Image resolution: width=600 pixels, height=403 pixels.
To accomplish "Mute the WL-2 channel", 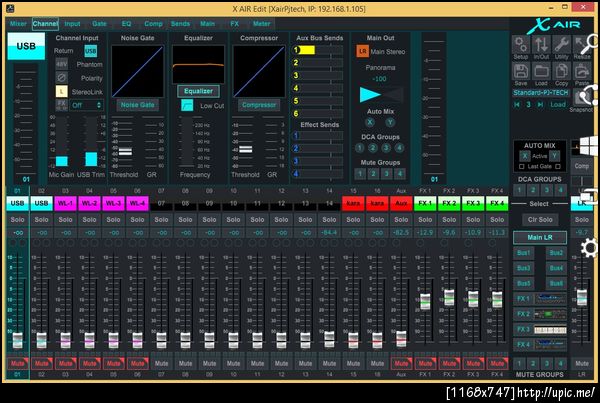I will (x=90, y=363).
